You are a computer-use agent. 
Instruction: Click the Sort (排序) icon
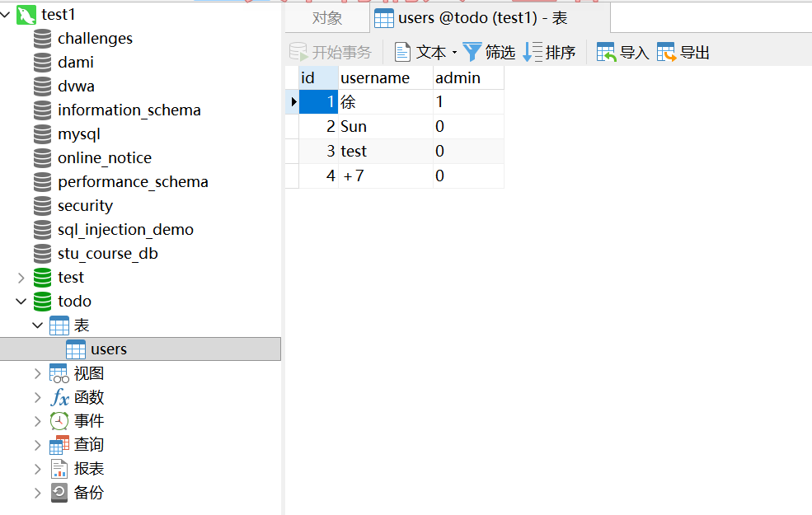(x=533, y=53)
